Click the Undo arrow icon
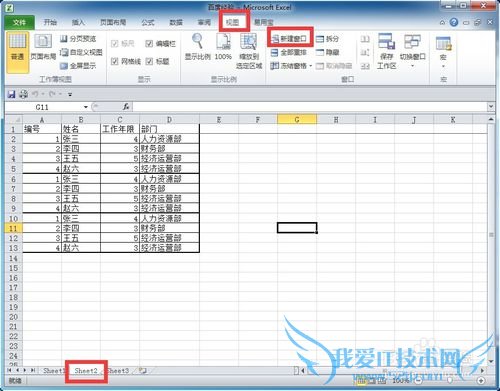 (x=35, y=94)
